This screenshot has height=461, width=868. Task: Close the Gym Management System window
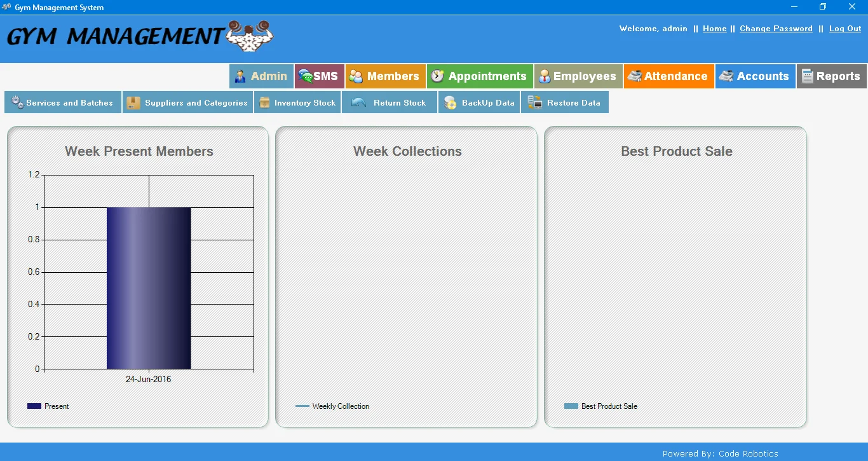853,7
